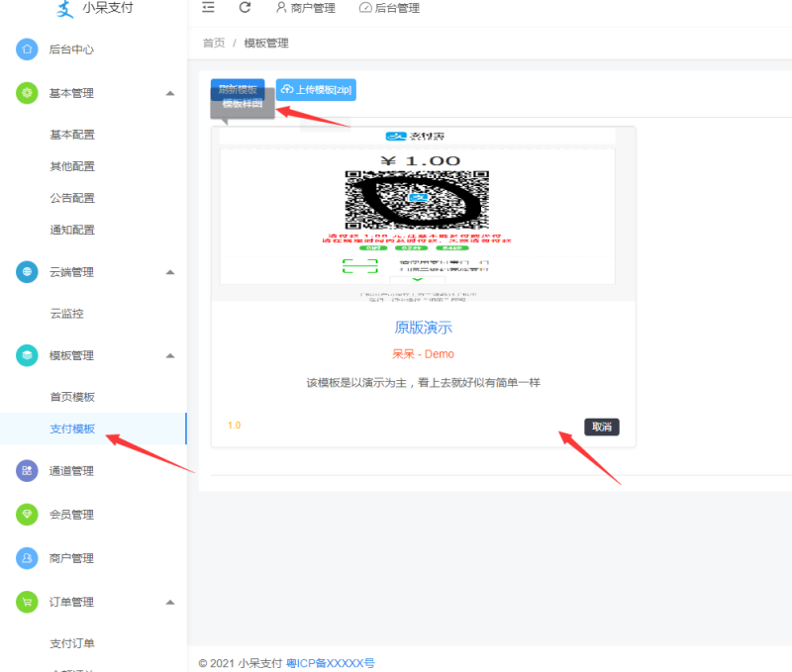Viewport: 792px width, 672px height.
Task: Select 公告配置 submenu item
Action: [72, 198]
